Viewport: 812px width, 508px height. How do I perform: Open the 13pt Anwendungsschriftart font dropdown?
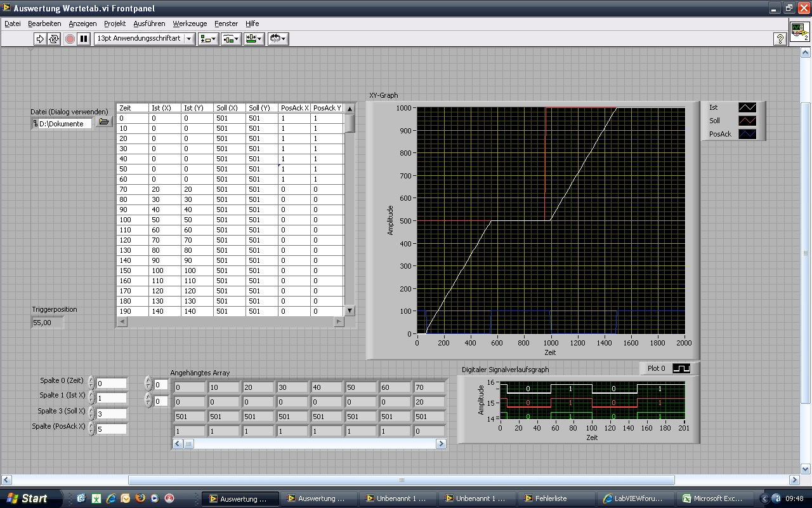pyautogui.click(x=144, y=39)
